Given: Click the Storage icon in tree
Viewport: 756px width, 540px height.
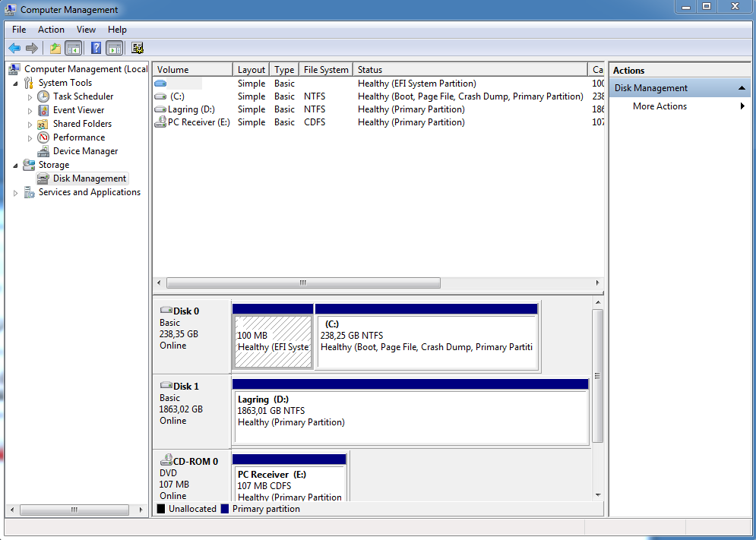Looking at the screenshot, I should tap(29, 165).
